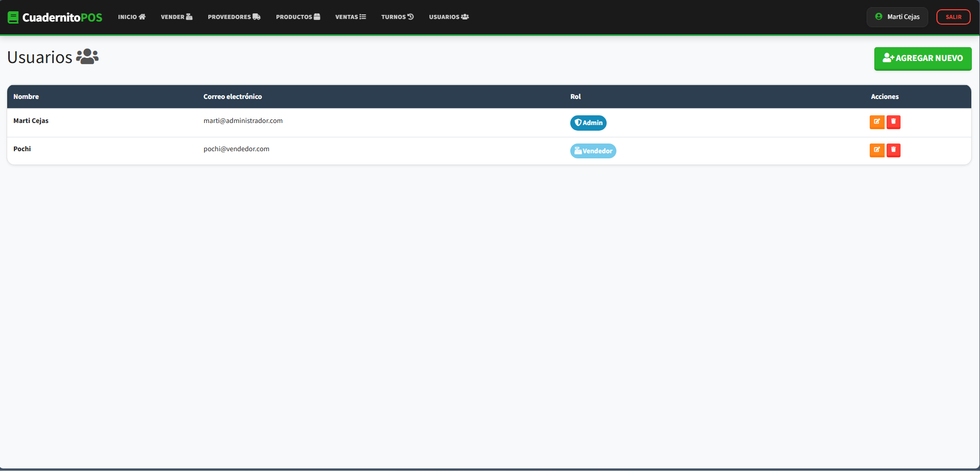Click the Admin role badge
Image resolution: width=980 pixels, height=471 pixels.
pyautogui.click(x=588, y=123)
